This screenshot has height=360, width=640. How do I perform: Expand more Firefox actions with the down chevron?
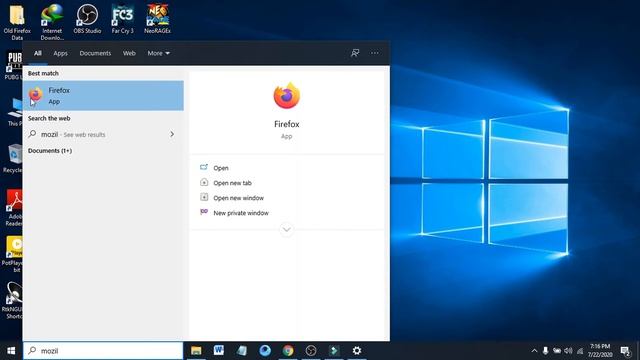point(287,229)
